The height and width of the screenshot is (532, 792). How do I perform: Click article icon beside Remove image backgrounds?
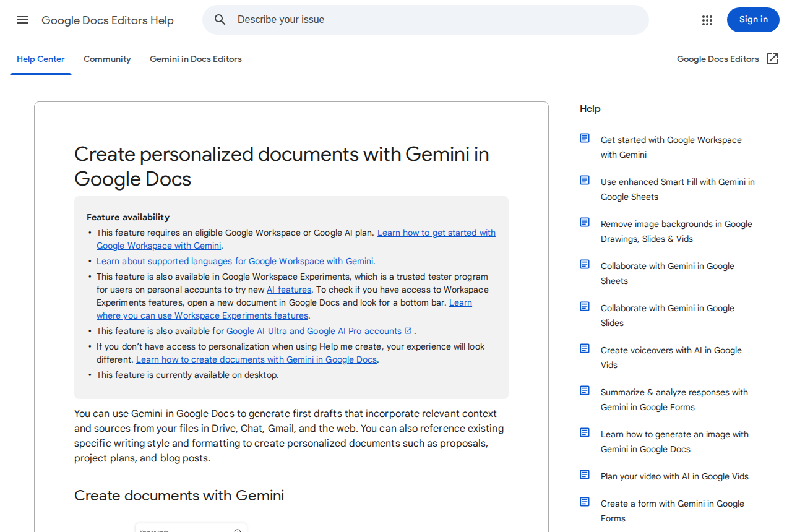585,222
